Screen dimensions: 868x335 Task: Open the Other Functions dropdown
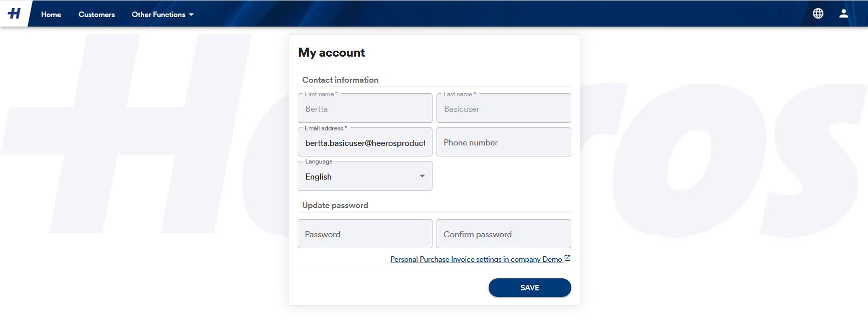point(162,15)
